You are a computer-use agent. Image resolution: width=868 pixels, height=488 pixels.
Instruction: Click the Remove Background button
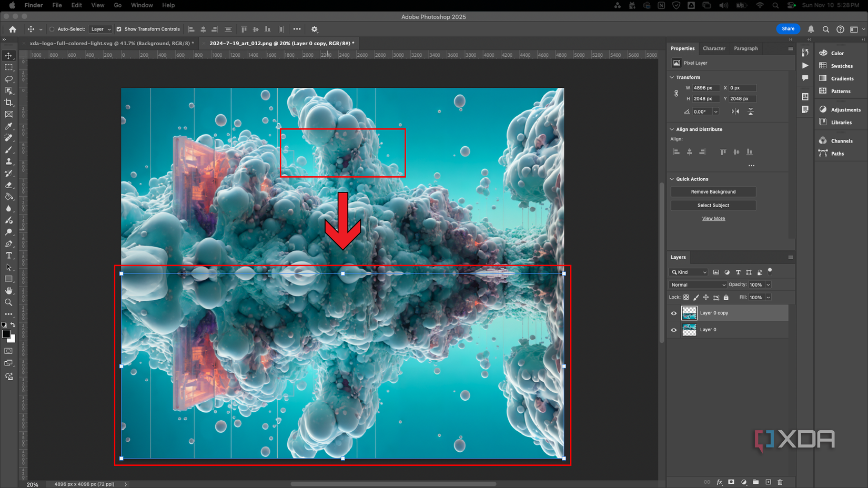coord(713,192)
